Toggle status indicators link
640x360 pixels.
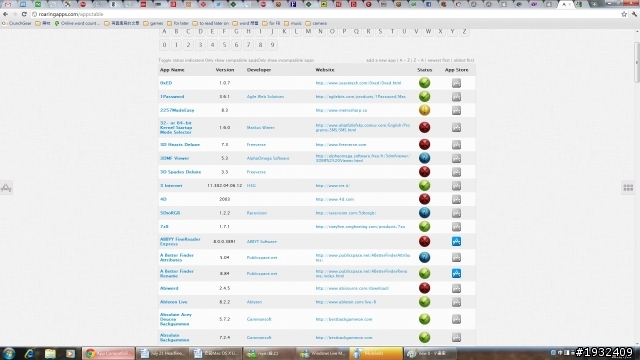(x=181, y=60)
